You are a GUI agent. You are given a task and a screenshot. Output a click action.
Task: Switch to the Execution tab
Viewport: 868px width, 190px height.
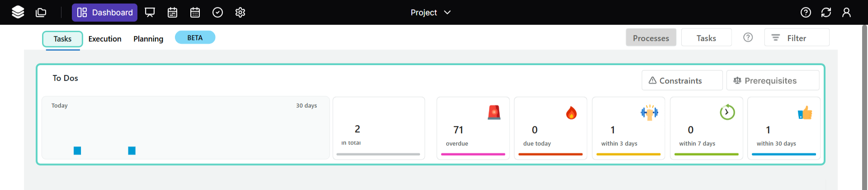tap(105, 39)
